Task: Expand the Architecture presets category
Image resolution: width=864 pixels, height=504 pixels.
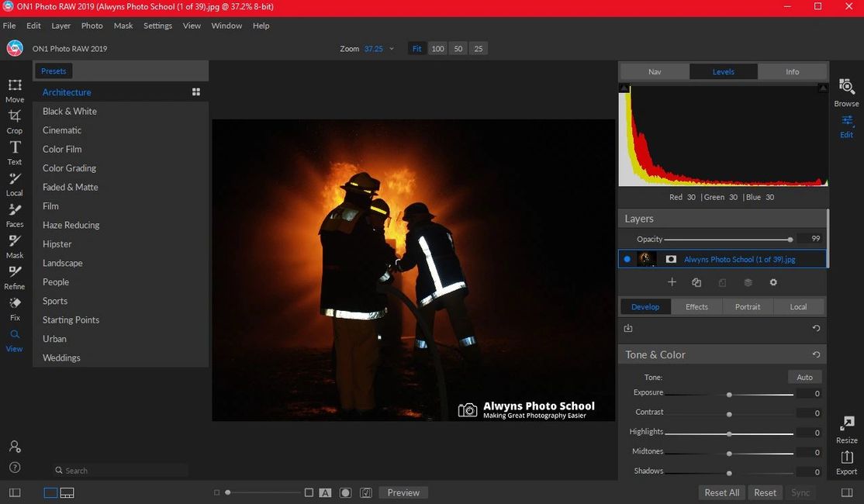Action: click(67, 91)
